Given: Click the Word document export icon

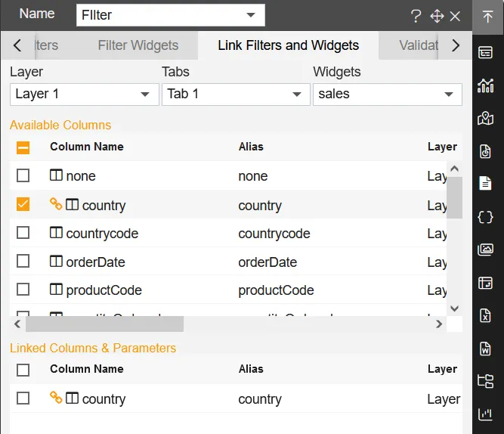Looking at the screenshot, I should (486, 349).
